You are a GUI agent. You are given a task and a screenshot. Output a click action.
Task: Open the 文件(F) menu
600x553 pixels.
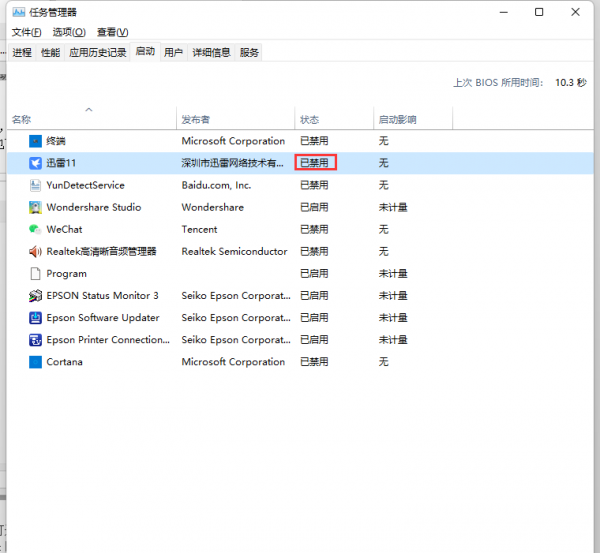(x=26, y=32)
